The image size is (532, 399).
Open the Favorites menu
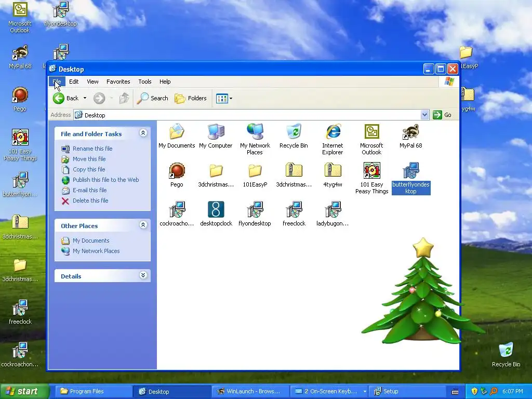click(x=118, y=82)
